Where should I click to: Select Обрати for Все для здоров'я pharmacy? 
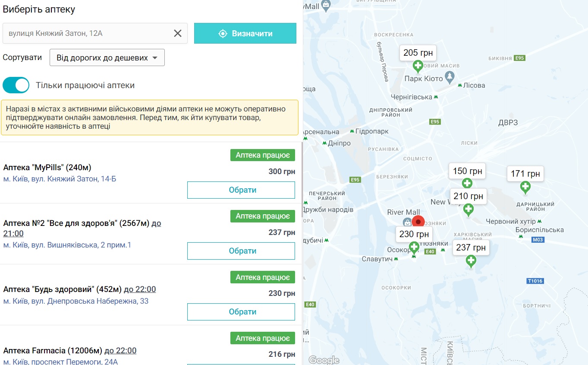[241, 251]
